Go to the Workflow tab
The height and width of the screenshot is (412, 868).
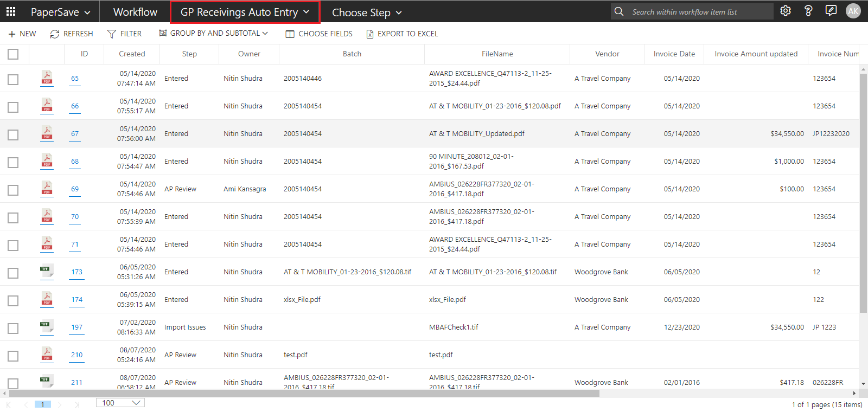(135, 12)
